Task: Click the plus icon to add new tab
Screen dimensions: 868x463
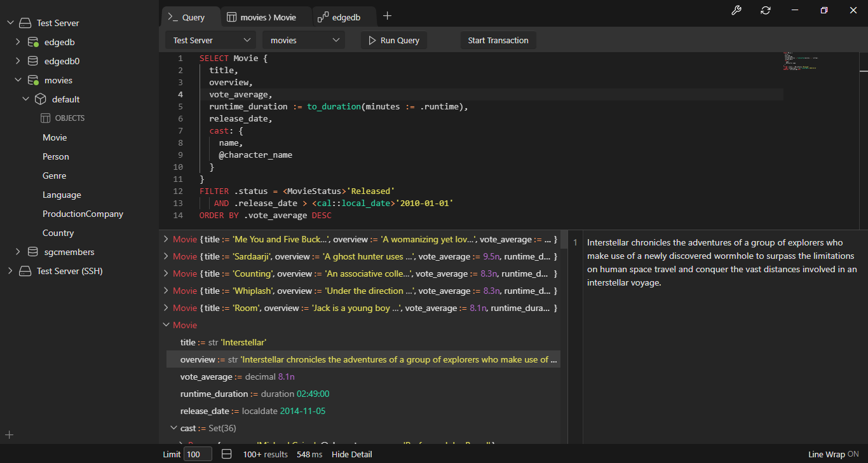Action: pos(388,17)
